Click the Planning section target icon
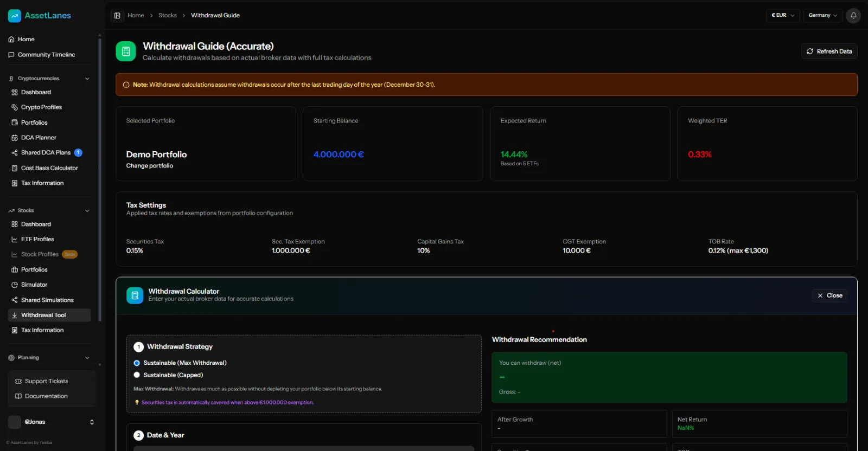This screenshot has height=451, width=868. tap(11, 358)
